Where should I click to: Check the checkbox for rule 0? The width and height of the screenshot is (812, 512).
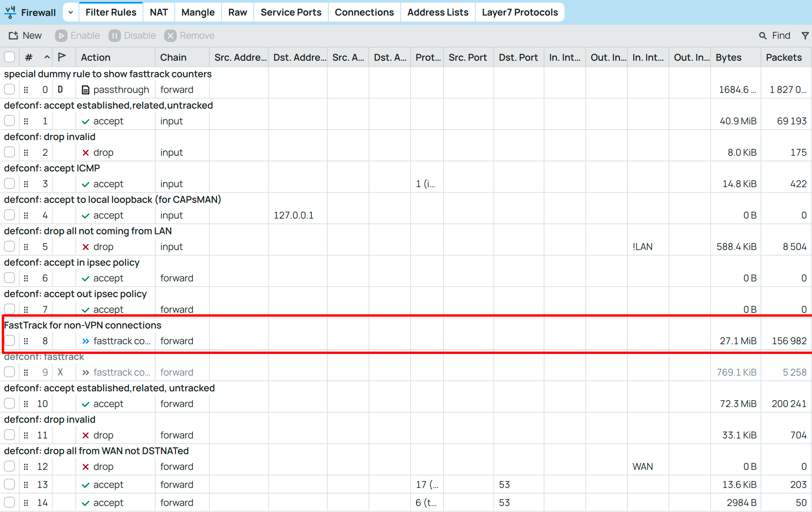(9, 89)
